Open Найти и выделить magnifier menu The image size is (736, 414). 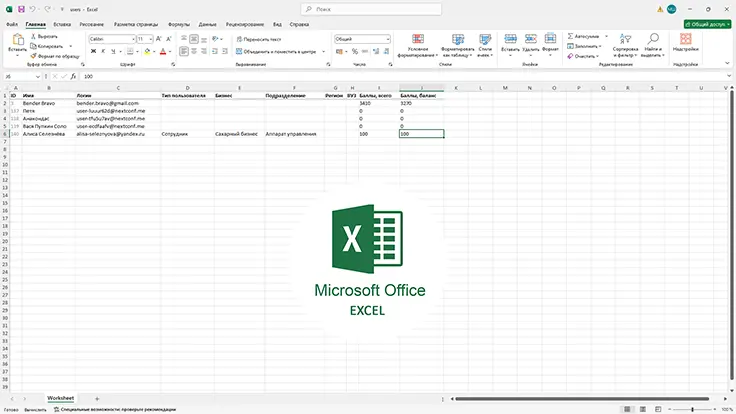pyautogui.click(x=653, y=46)
